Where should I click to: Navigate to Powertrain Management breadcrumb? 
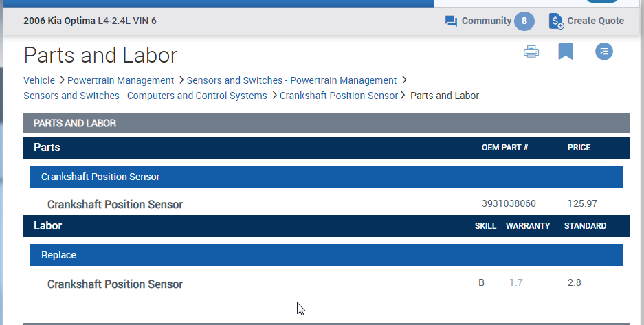tap(121, 80)
